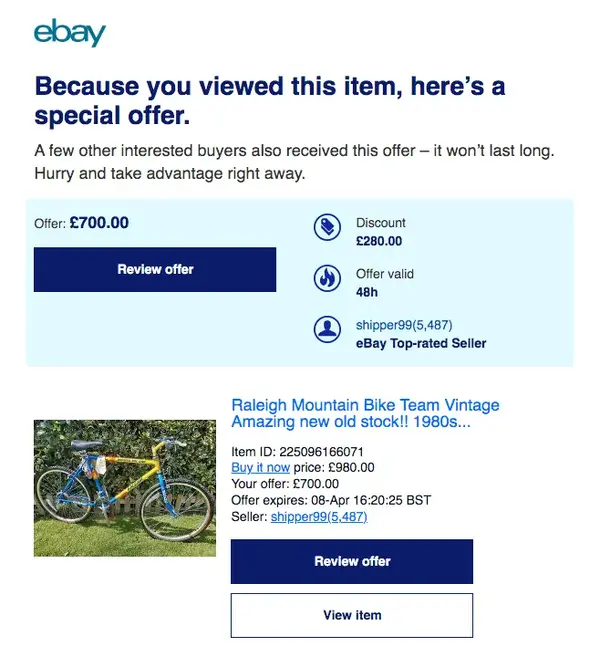Click the Review offer button above View item
Image resolution: width=600 pixels, height=657 pixels.
click(352, 561)
